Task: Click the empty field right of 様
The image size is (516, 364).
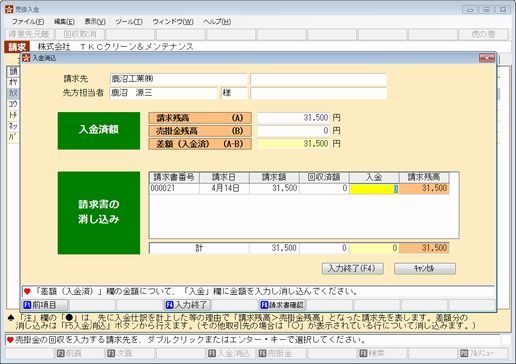Action: [x=319, y=93]
